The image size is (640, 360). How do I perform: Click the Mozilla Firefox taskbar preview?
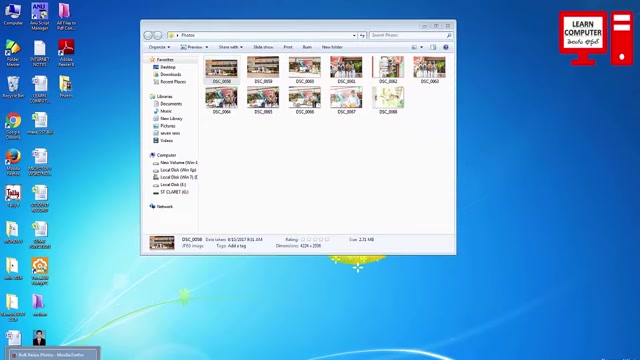pyautogui.click(x=53, y=354)
